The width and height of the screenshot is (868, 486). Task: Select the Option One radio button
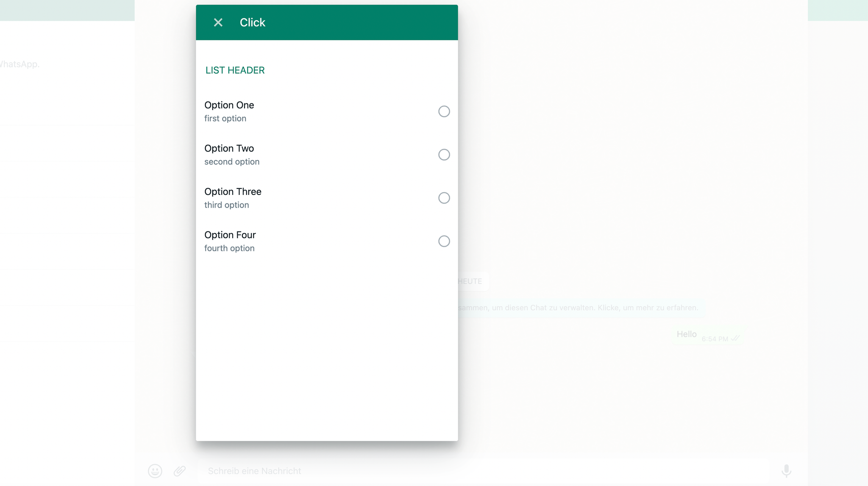(444, 111)
